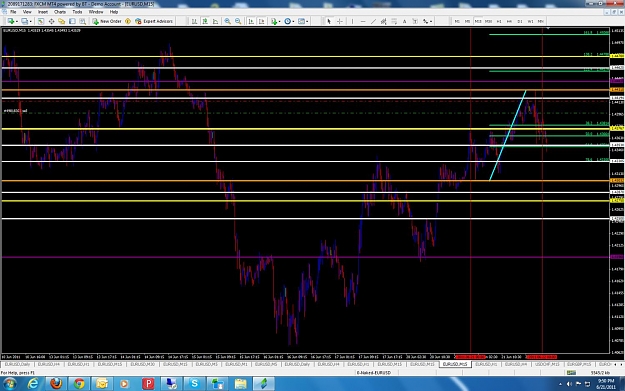Viewport: 625px width, 391px height.
Task: Open the Strategy Tester icon
Action: (83, 21)
